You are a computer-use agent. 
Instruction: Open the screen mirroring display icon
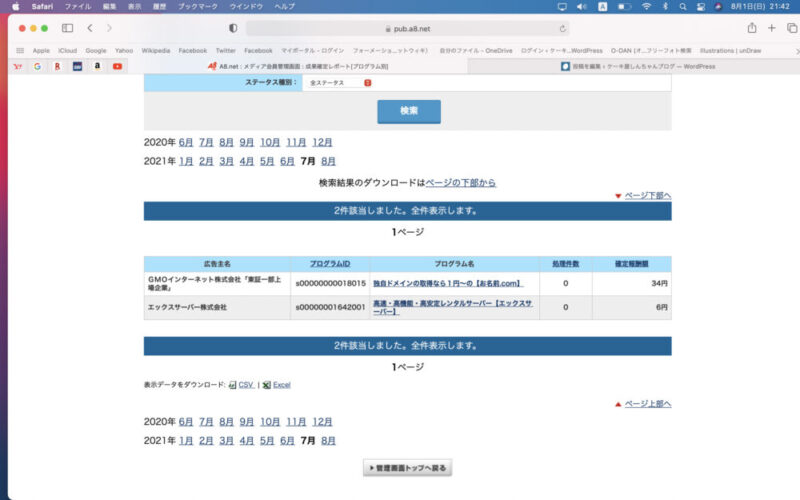[x=562, y=7]
